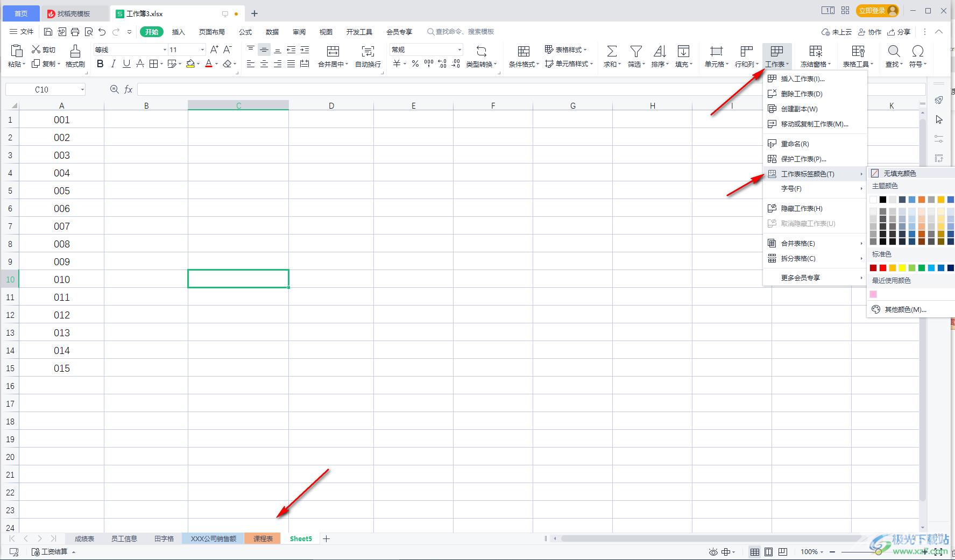Select the 课程表 sheet tab
The image size is (955, 560).
click(x=263, y=538)
